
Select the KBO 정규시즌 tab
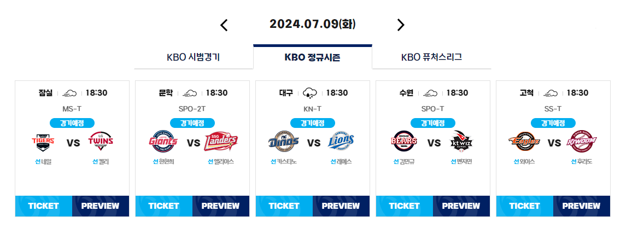[313, 57]
